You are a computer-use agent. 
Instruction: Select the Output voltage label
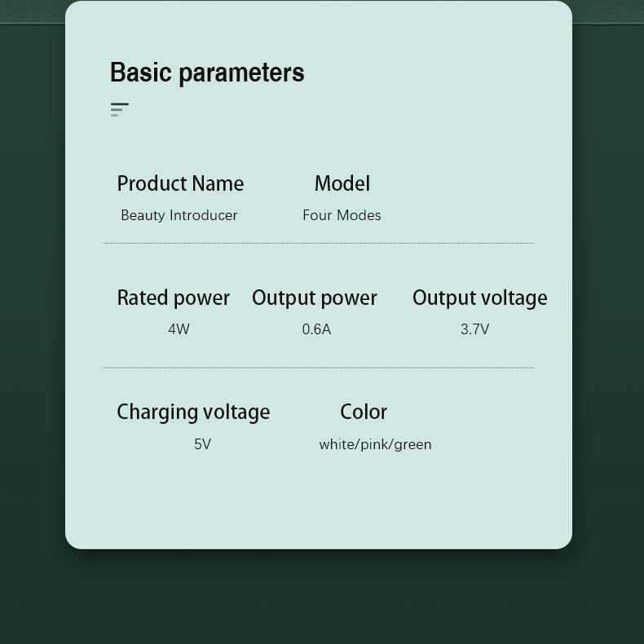479,298
